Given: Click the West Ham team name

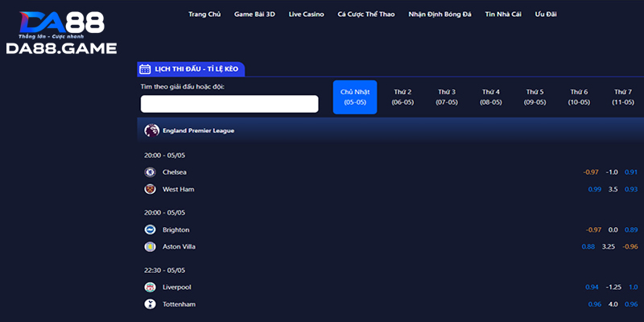Looking at the screenshot, I should pyautogui.click(x=178, y=189).
